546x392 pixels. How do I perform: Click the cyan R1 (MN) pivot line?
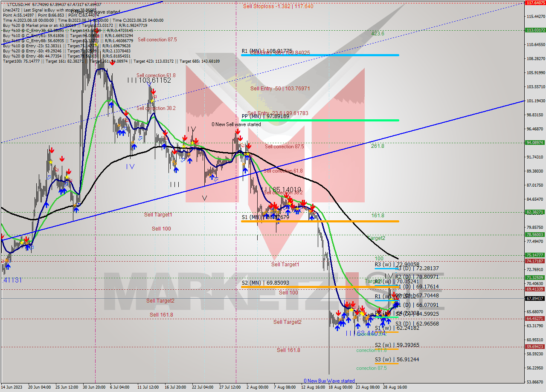tap(320, 55)
